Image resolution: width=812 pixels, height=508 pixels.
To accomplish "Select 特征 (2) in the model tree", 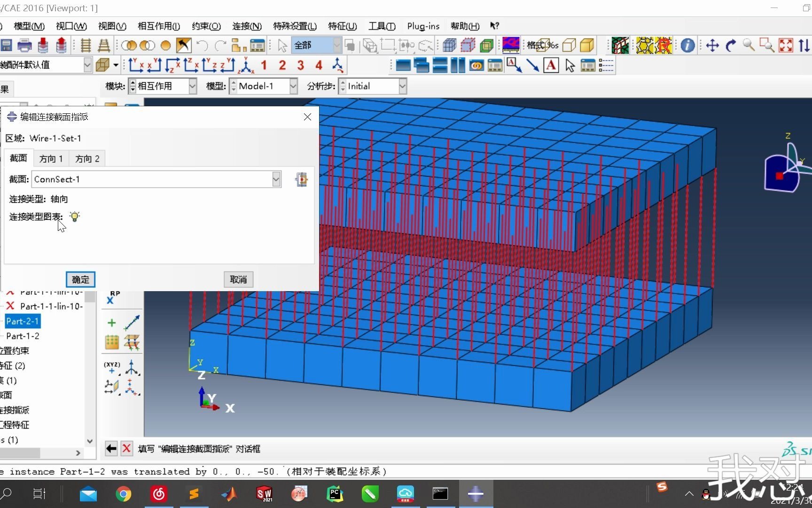I will click(x=13, y=365).
